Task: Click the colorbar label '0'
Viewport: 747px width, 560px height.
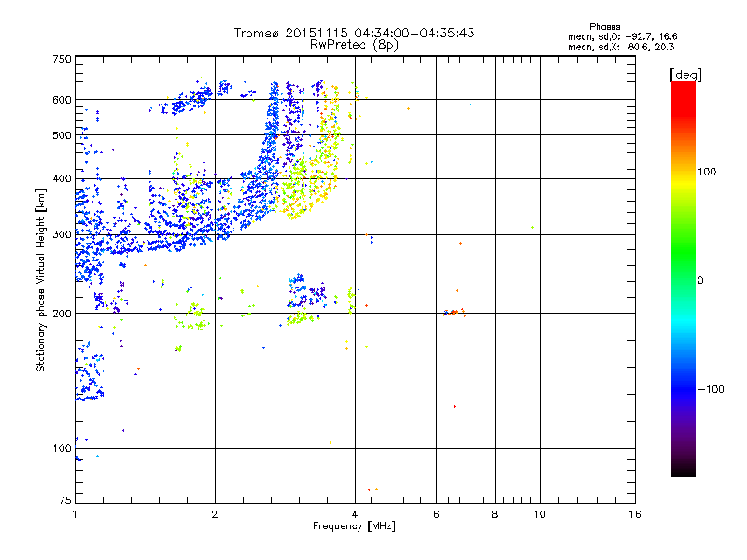Action: coord(700,281)
